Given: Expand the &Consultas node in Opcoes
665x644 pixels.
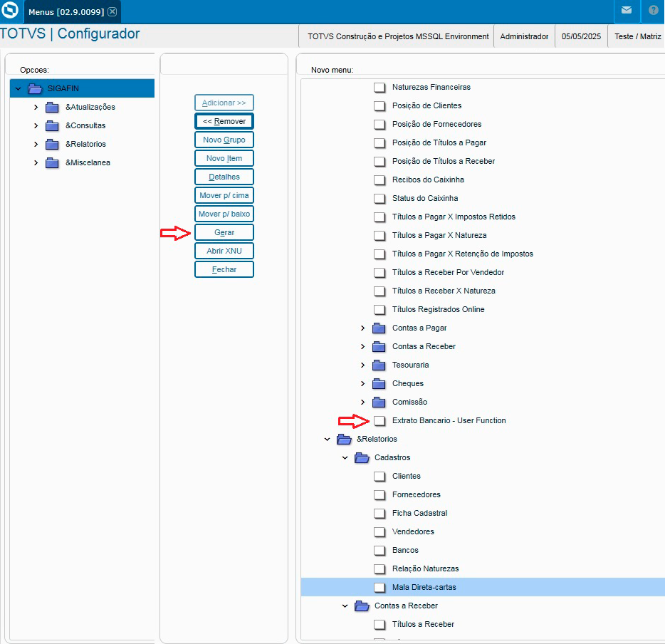Looking at the screenshot, I should (x=36, y=125).
